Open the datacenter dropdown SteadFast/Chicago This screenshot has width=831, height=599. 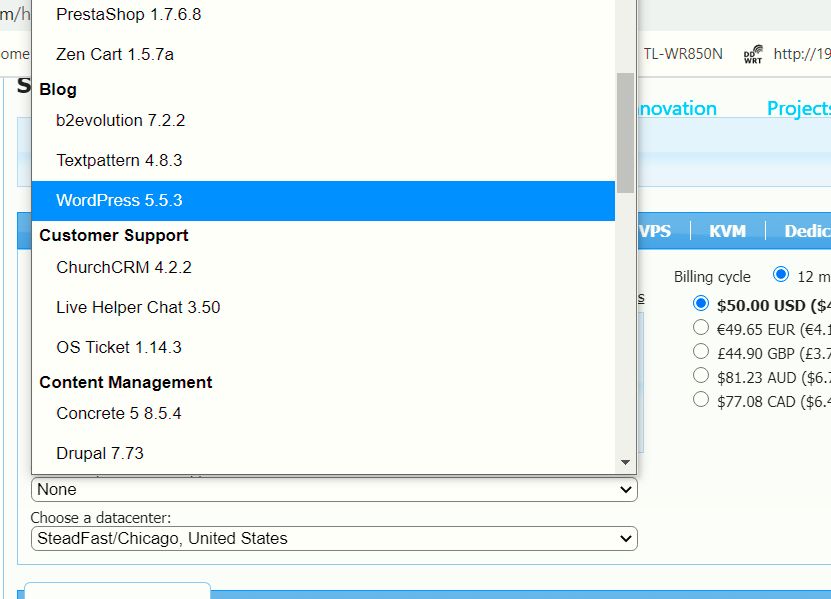click(x=334, y=539)
